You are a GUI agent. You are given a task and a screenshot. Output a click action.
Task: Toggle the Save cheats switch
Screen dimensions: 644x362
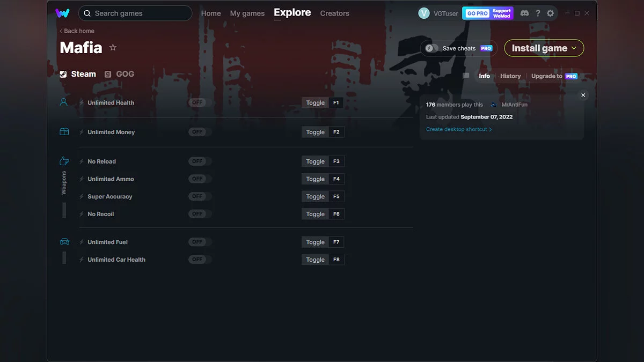432,48
